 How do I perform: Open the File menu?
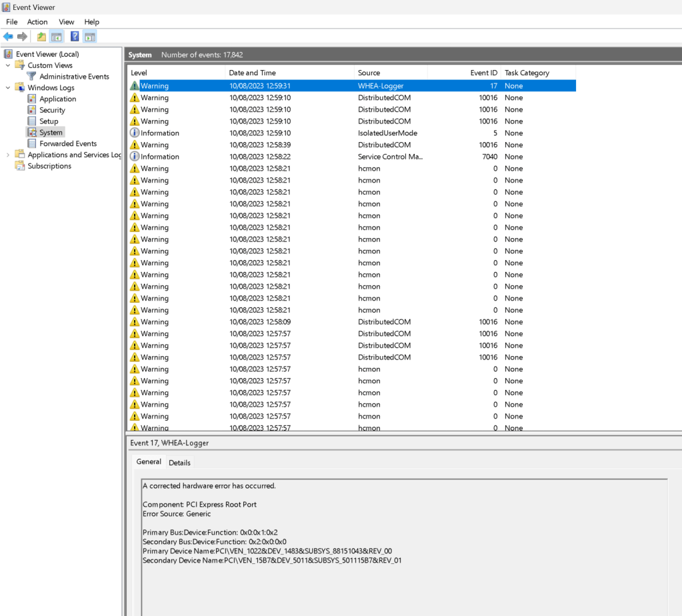point(12,22)
